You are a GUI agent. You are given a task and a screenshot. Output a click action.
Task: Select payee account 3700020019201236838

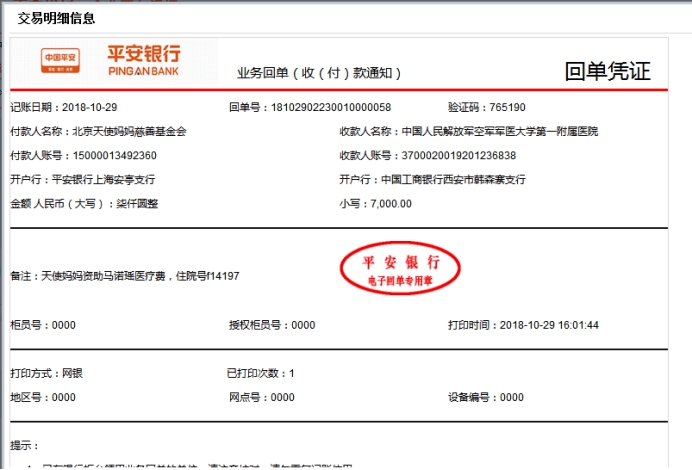[x=459, y=155]
